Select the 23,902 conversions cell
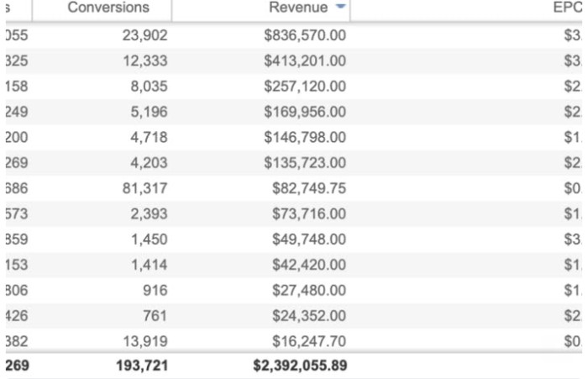This screenshot has height=379, width=588. [144, 35]
